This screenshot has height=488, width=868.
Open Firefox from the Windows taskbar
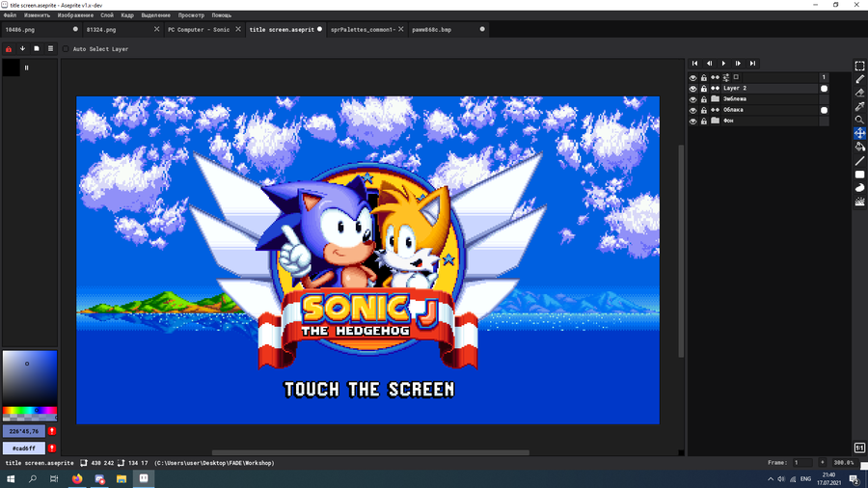[x=77, y=478]
